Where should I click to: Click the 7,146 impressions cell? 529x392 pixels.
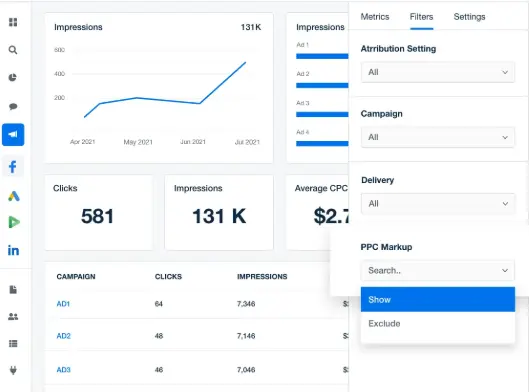246,336
